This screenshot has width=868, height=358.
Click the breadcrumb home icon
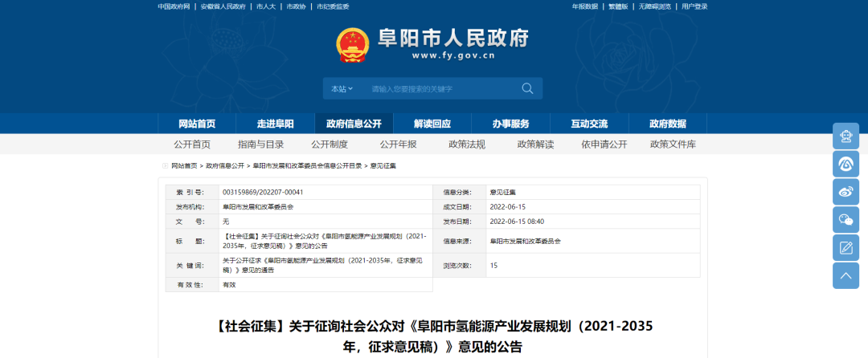click(166, 165)
